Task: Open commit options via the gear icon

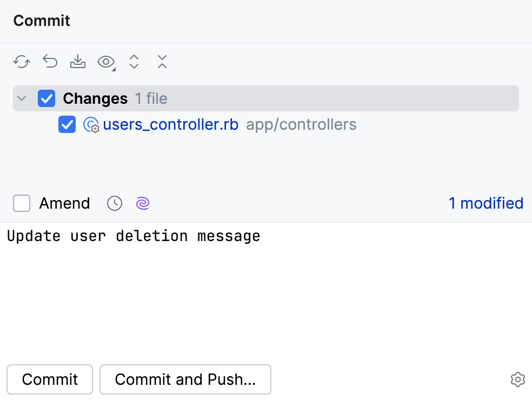Action: click(x=517, y=379)
